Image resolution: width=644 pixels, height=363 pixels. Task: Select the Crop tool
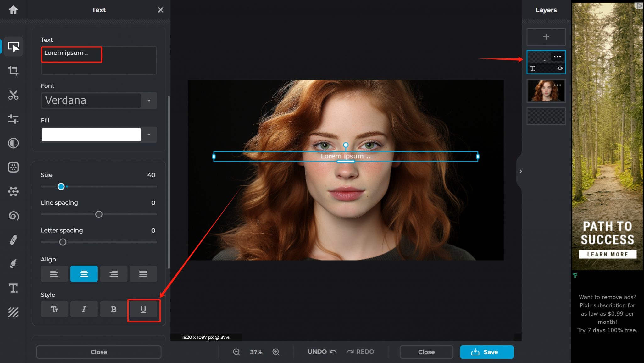(13, 71)
